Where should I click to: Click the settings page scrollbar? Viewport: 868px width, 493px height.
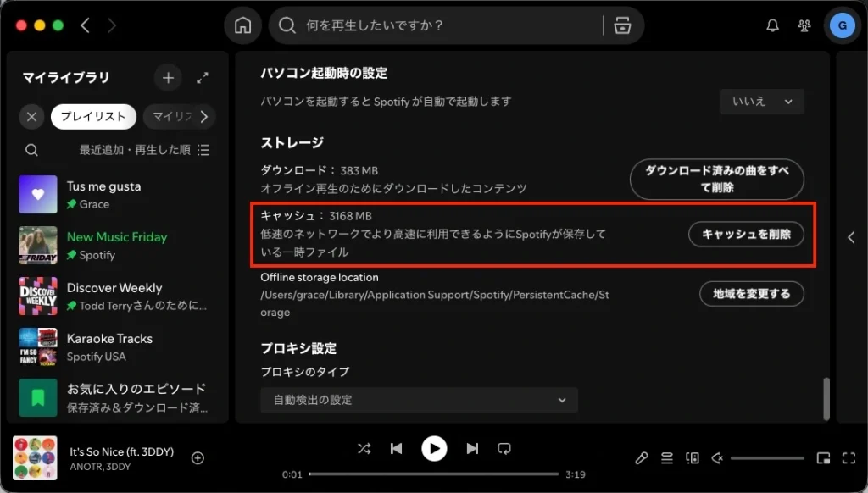tap(826, 399)
